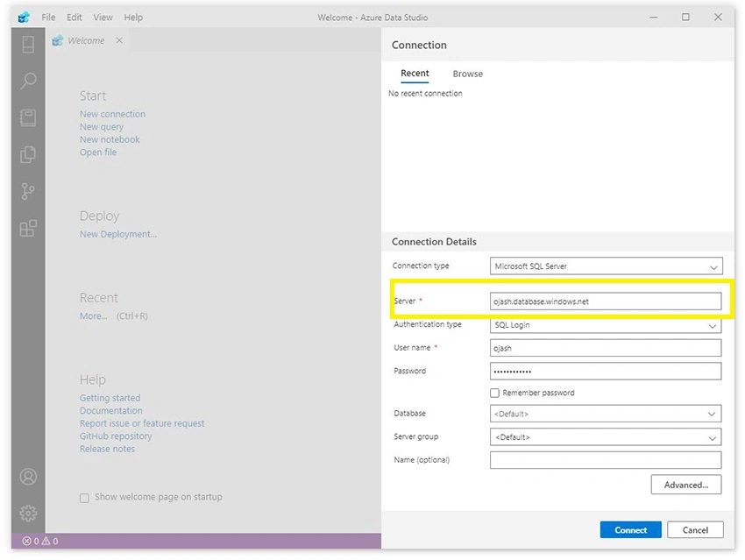Open the Getting started link
The image size is (745, 560).
[110, 398]
